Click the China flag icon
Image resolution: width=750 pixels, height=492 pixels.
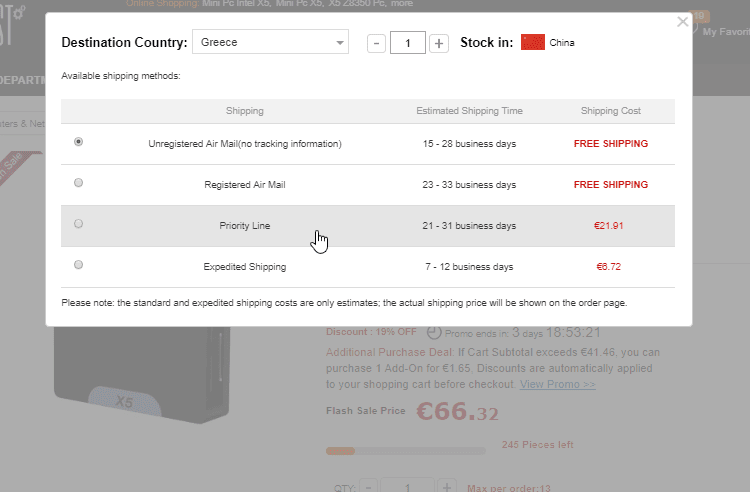533,42
